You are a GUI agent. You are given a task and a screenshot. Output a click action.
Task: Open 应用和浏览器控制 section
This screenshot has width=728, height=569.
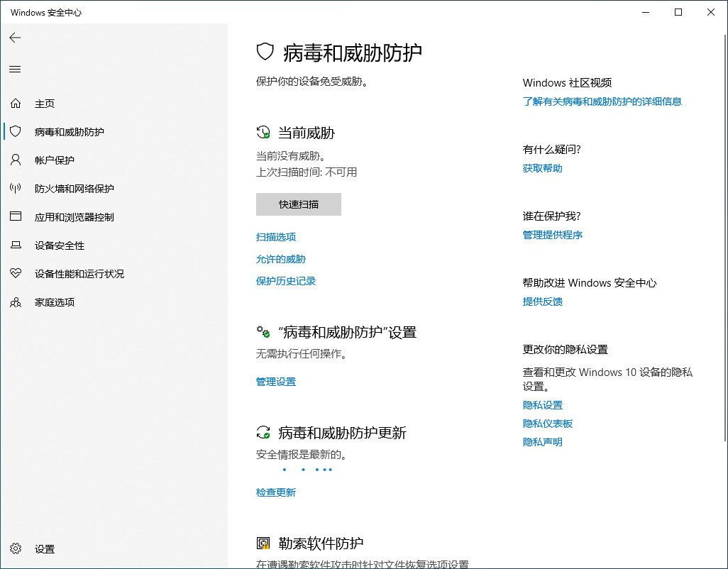[x=75, y=216]
